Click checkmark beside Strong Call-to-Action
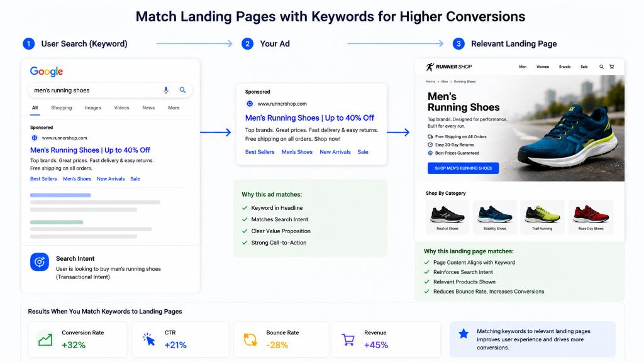The image size is (644, 362). click(245, 243)
